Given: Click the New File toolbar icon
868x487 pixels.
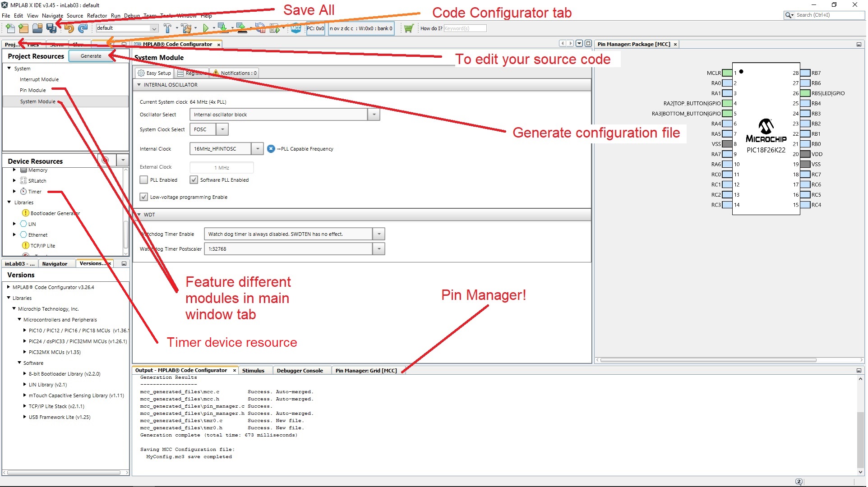Looking at the screenshot, I should (x=10, y=28).
